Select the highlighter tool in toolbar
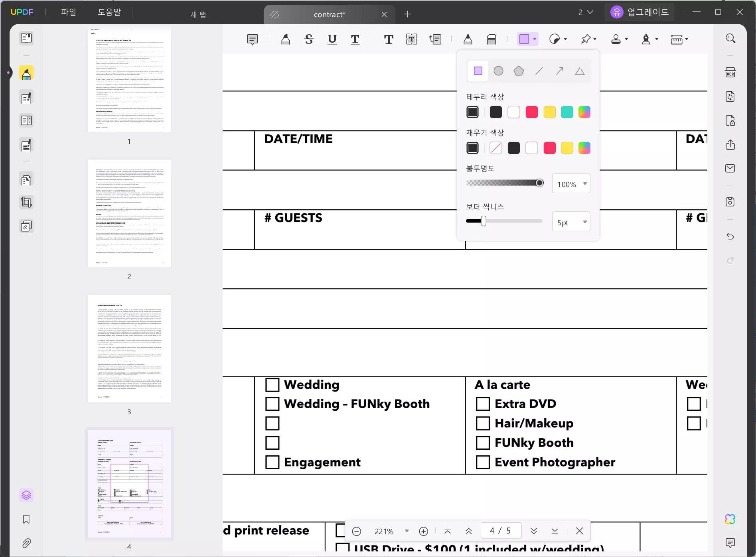 pyautogui.click(x=286, y=39)
